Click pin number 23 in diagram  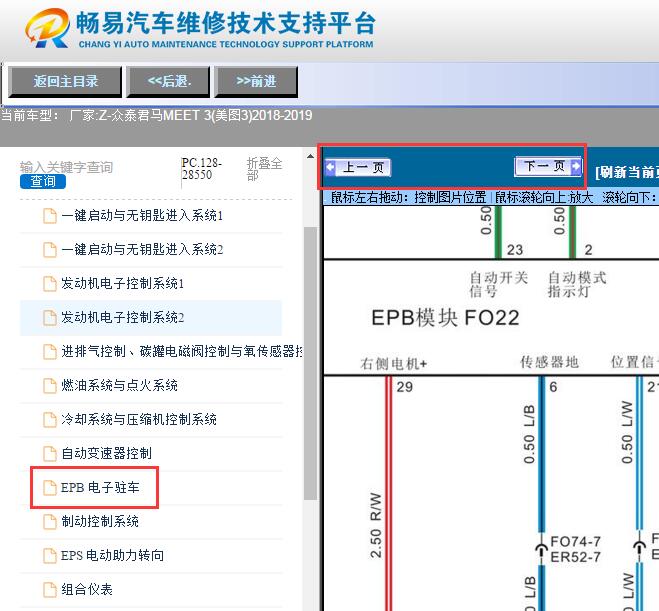(x=515, y=250)
